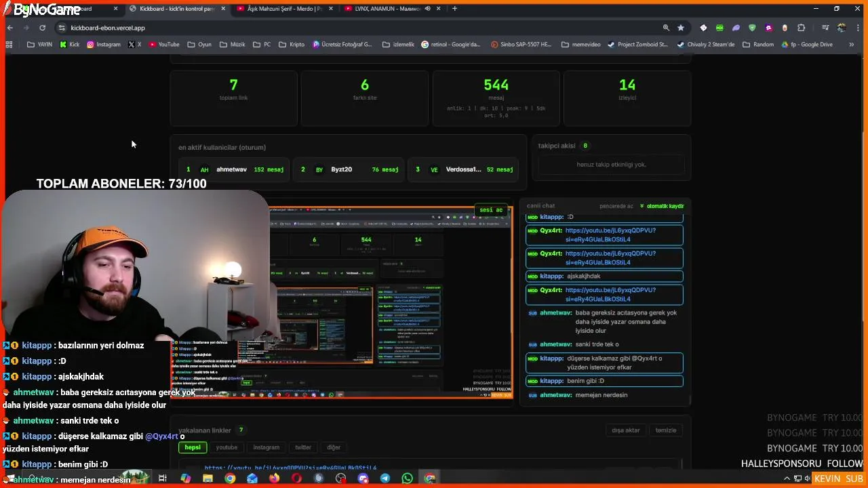This screenshot has width=868, height=488.
Task: Click the dışa aktar export button
Action: pyautogui.click(x=626, y=430)
